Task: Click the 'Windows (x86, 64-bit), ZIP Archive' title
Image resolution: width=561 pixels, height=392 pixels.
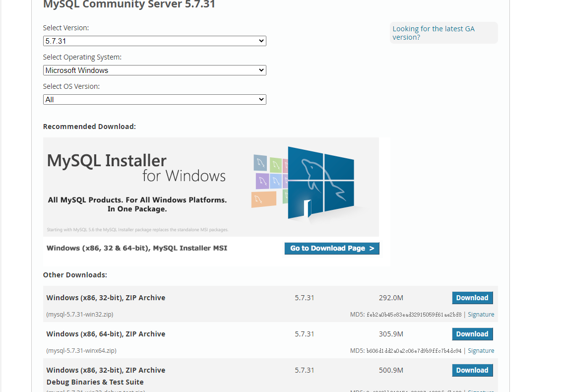Action: (106, 334)
